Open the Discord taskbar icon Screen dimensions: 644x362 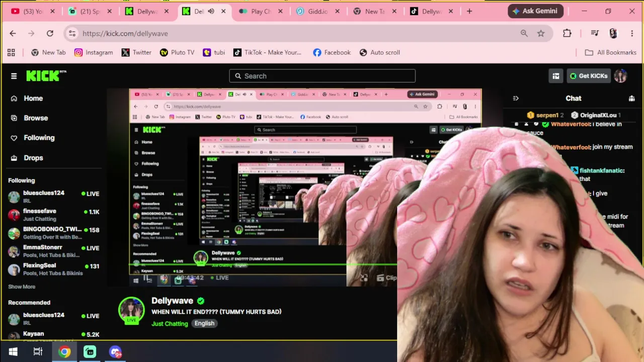pos(115,352)
